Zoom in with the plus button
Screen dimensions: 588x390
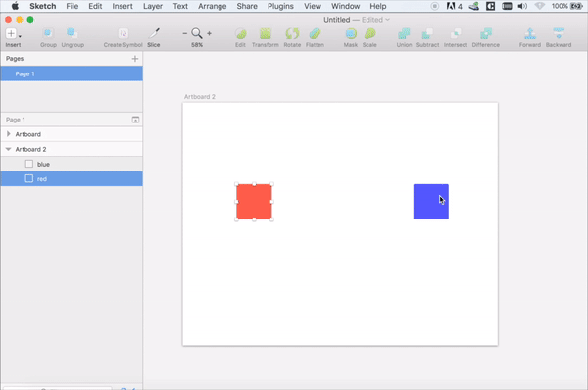(209, 33)
